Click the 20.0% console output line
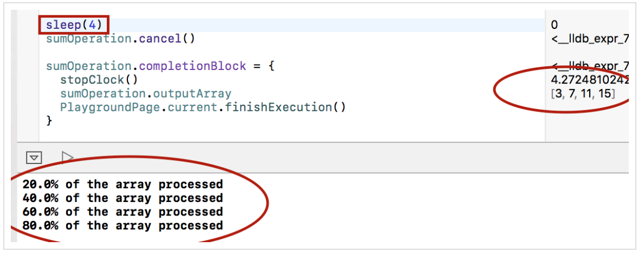The width and height of the screenshot is (644, 253). click(123, 185)
